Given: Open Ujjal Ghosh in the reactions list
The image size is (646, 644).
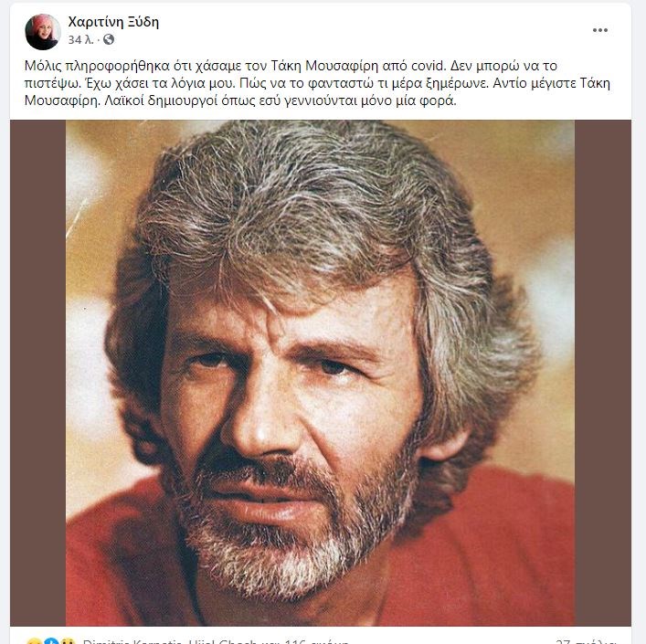Looking at the screenshot, I should [222, 641].
